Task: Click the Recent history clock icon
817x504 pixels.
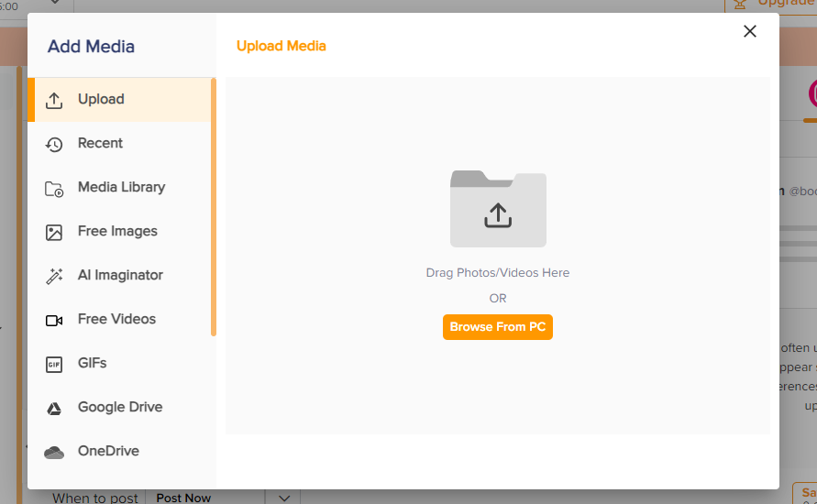Action: 54,144
